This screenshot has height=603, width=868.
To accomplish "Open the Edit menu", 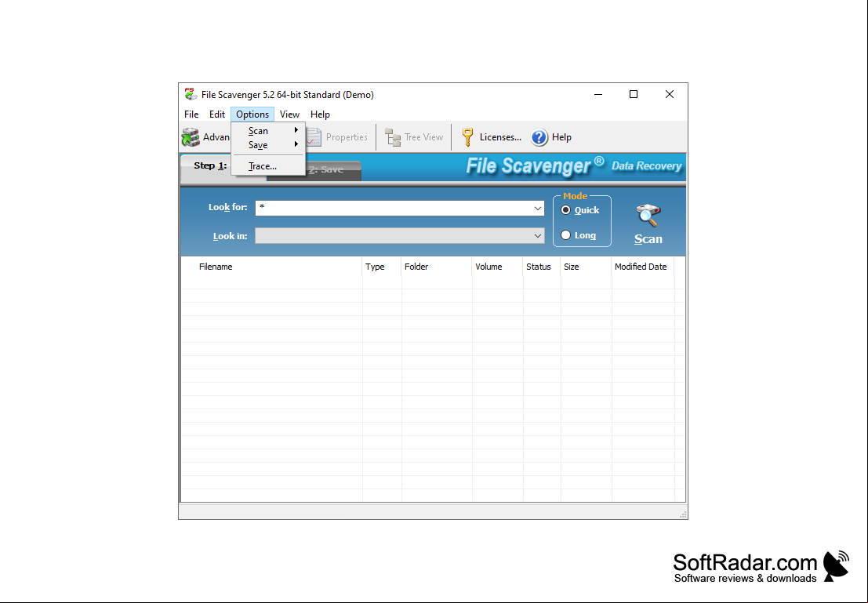I will coord(217,114).
